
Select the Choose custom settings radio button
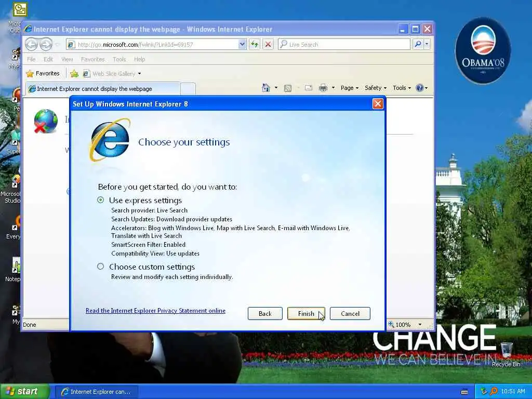[x=100, y=267]
